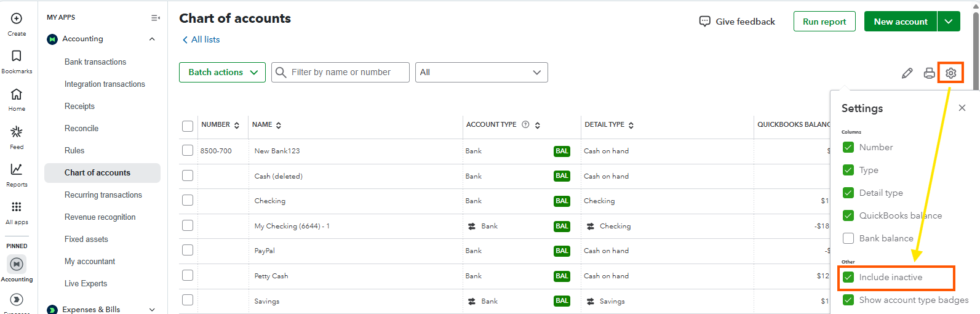This screenshot has height=314, width=980.
Task: Uncheck the Include inactive checkbox
Action: [848, 277]
